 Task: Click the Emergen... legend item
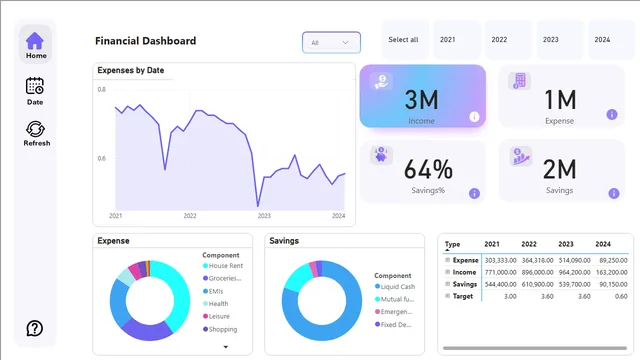point(393,312)
